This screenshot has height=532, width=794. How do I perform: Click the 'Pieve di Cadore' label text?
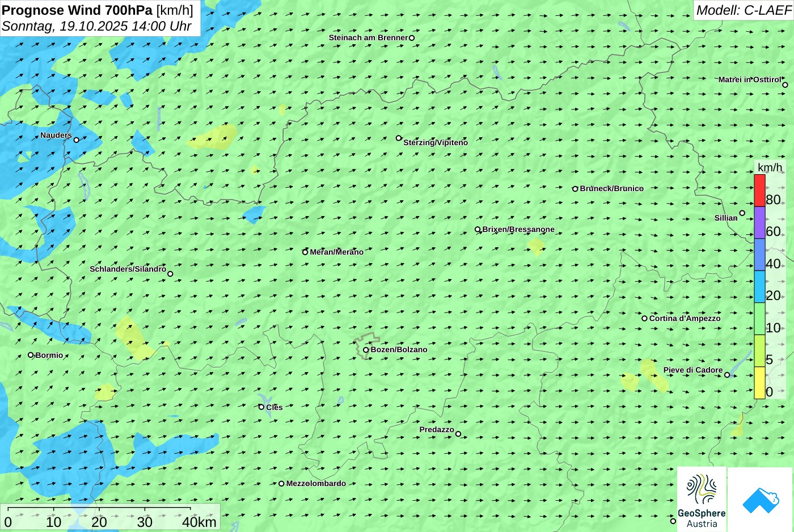pyautogui.click(x=693, y=370)
